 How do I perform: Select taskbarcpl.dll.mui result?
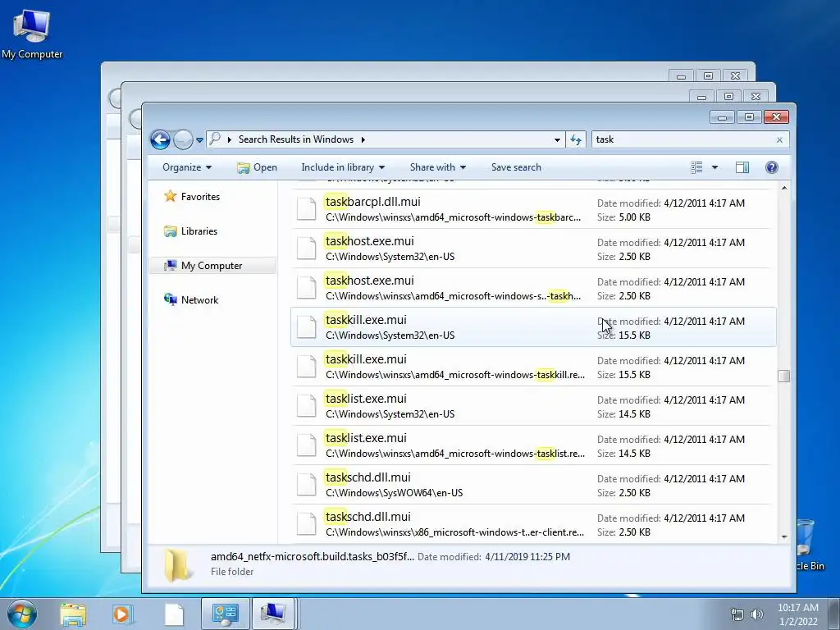click(532, 209)
